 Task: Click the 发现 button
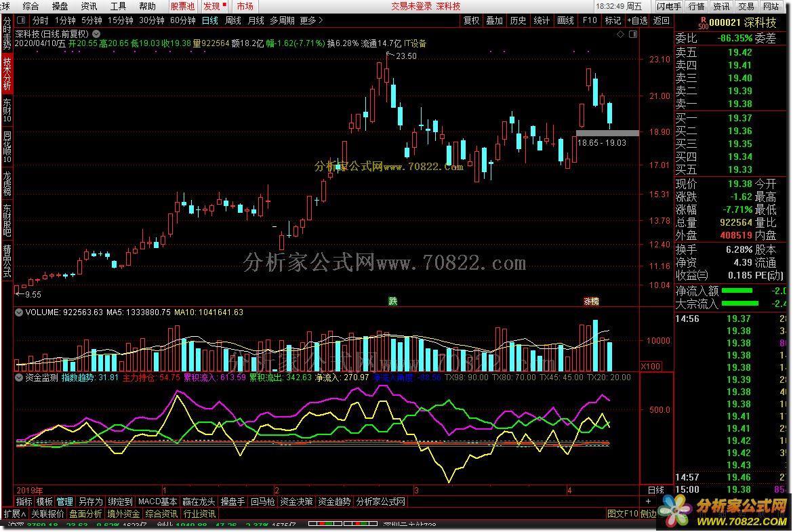pyautogui.click(x=214, y=6)
